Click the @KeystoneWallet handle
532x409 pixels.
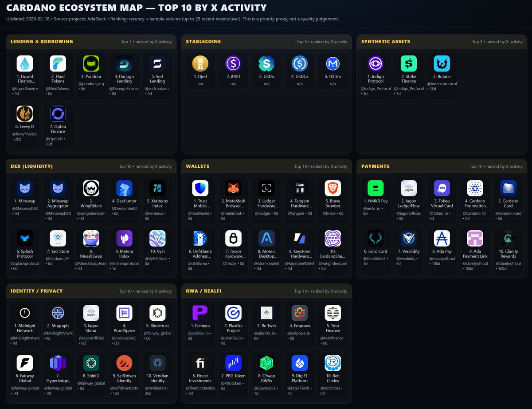click(300, 263)
